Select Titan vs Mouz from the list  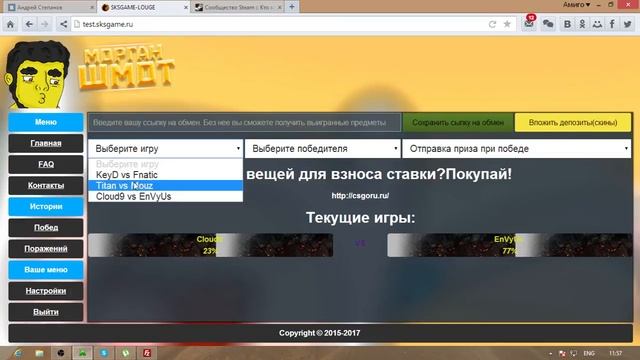click(165, 186)
